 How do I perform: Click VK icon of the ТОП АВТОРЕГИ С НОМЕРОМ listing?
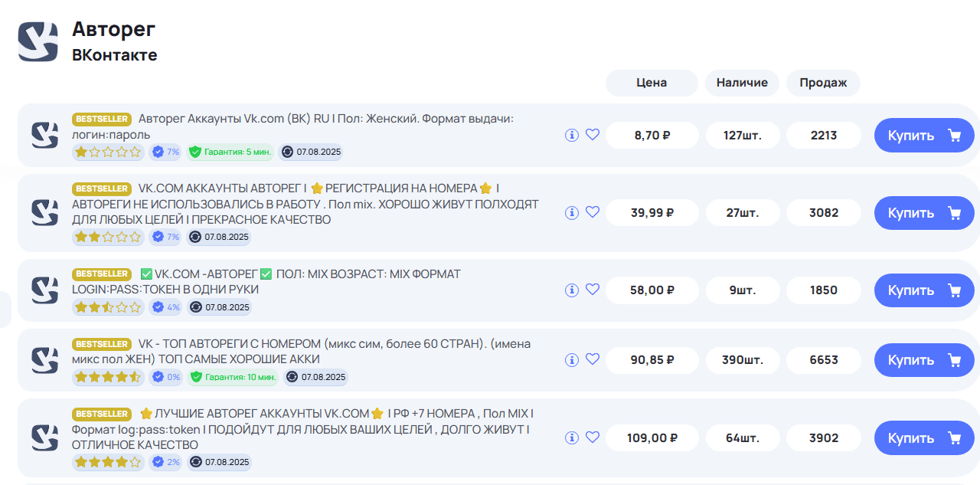click(x=44, y=359)
